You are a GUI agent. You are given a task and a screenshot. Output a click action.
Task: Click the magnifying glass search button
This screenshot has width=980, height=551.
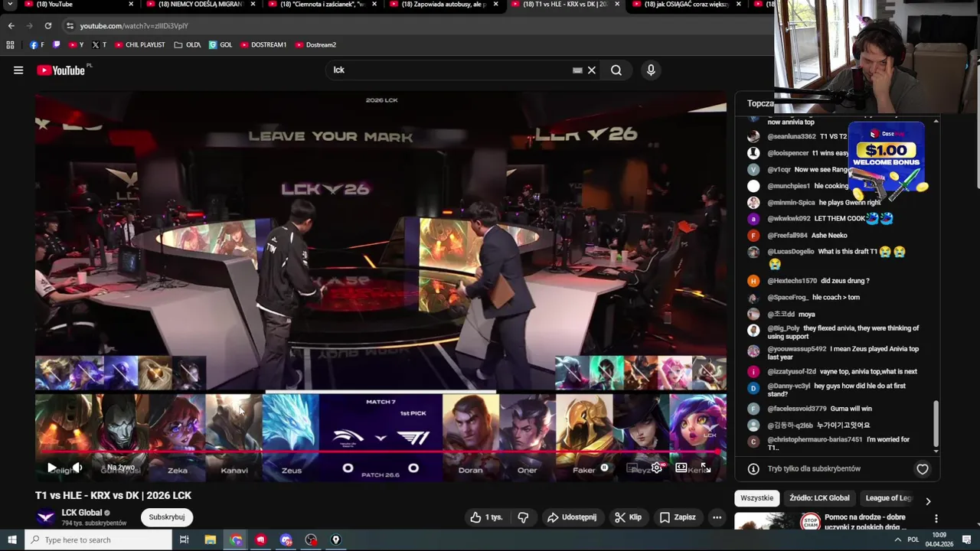click(616, 70)
